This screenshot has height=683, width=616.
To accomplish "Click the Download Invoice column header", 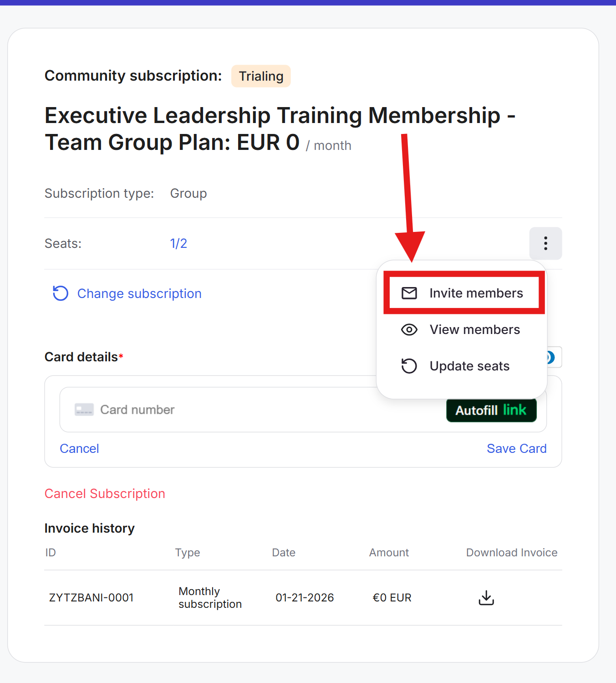I will [511, 552].
